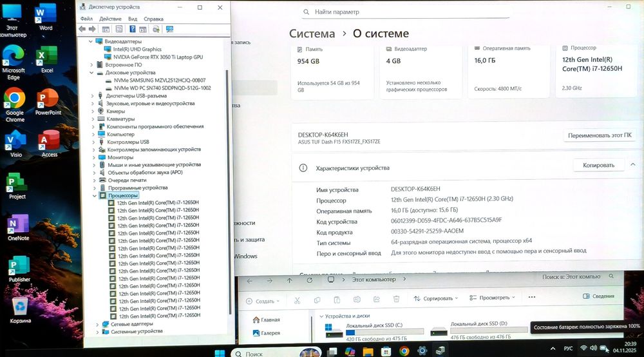Open the Сортировать dropdown in Explorer
Viewport: 644px width, 357px height.
(x=436, y=298)
